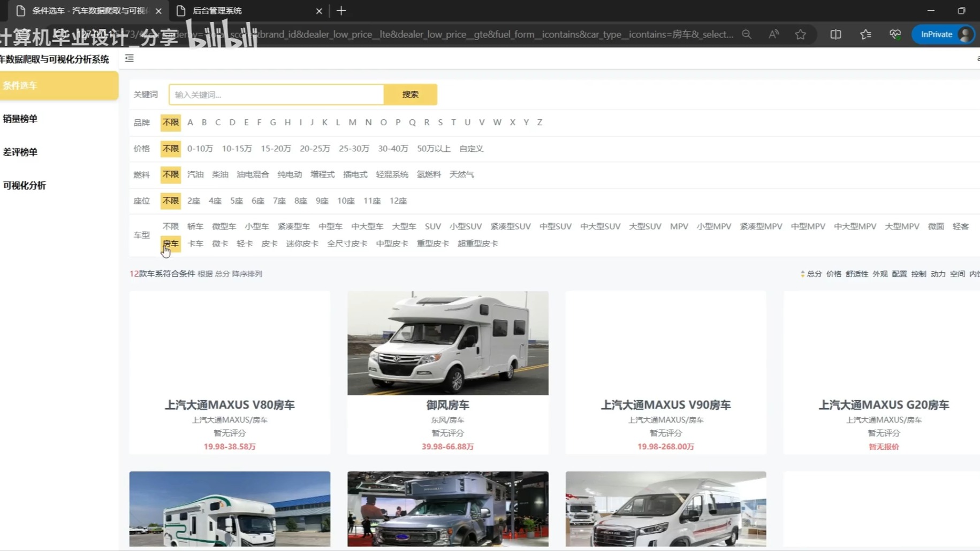Select 不限 in the 车型 row
980x551 pixels.
point(171,227)
